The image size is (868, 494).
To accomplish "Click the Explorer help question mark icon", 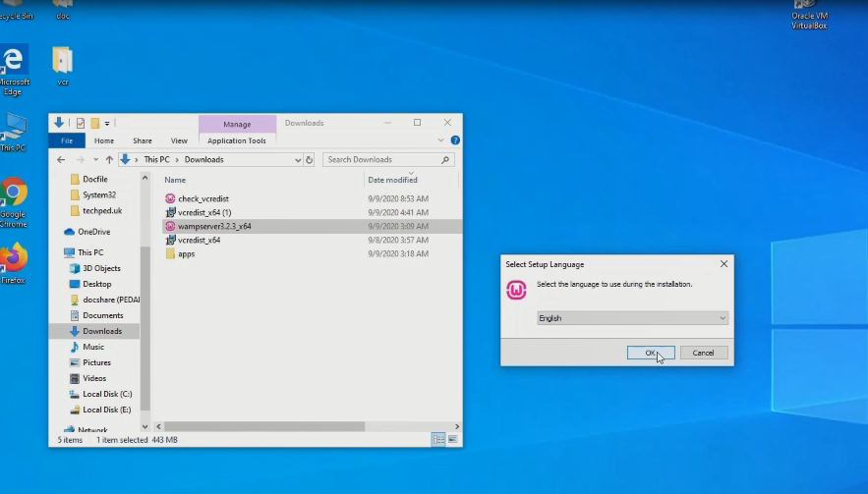I will tap(455, 140).
